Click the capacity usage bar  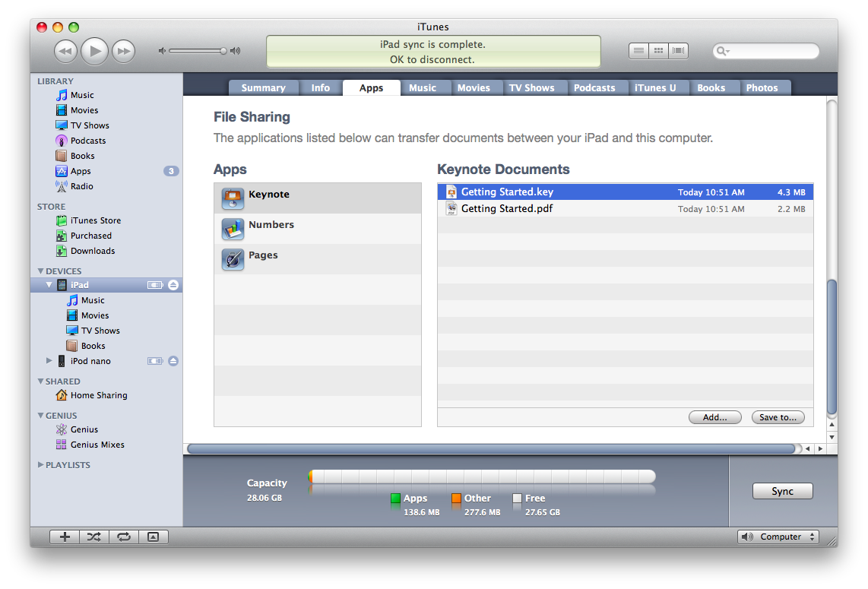coord(482,477)
